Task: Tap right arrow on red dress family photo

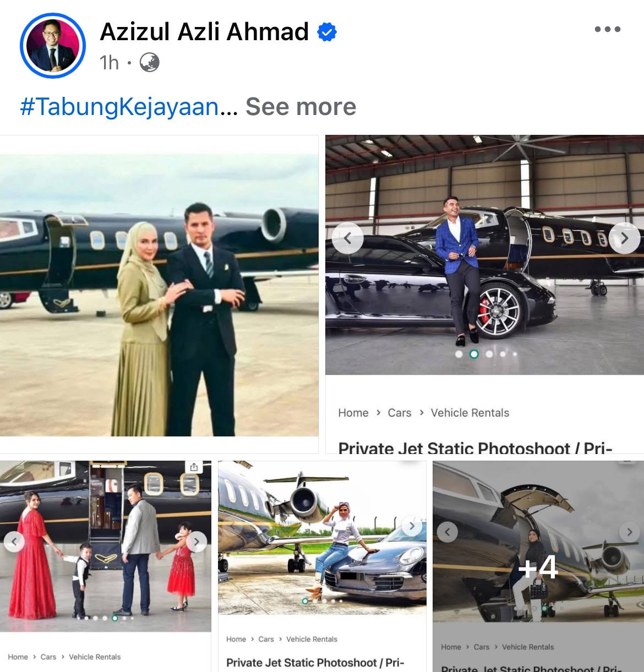Action: pos(196,542)
